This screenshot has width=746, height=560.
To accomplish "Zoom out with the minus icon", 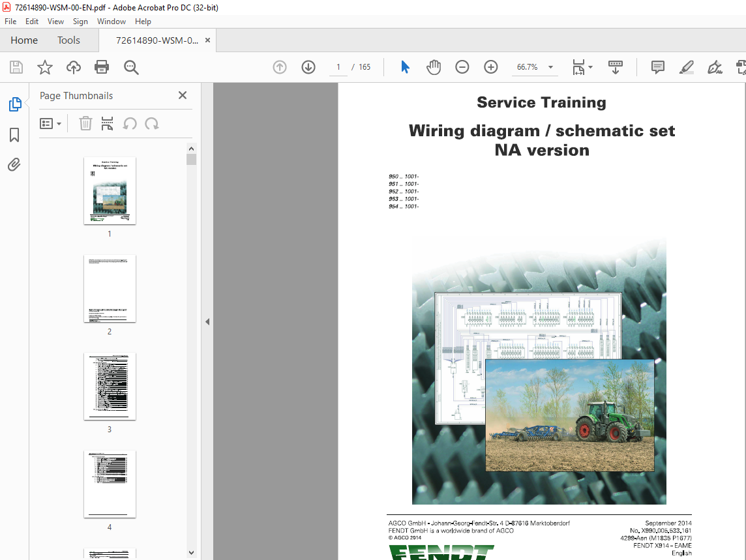I will click(x=462, y=67).
